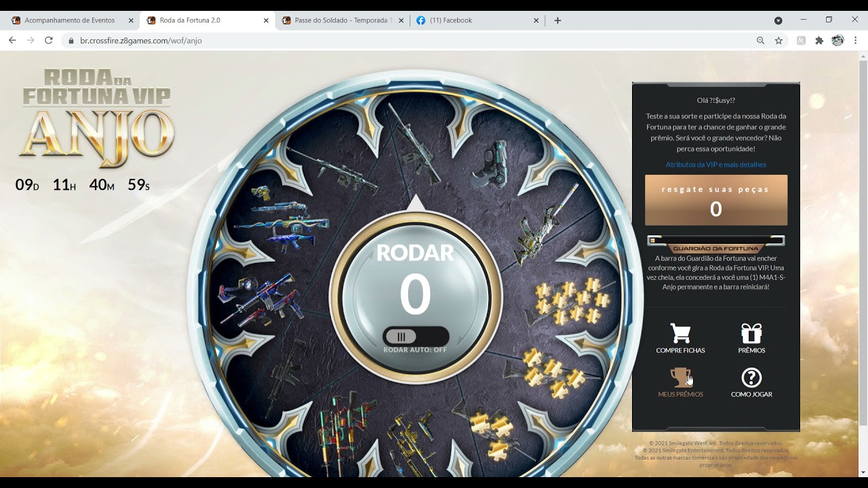This screenshot has height=488, width=868.
Task: Click the address bar URL field
Action: point(407,41)
